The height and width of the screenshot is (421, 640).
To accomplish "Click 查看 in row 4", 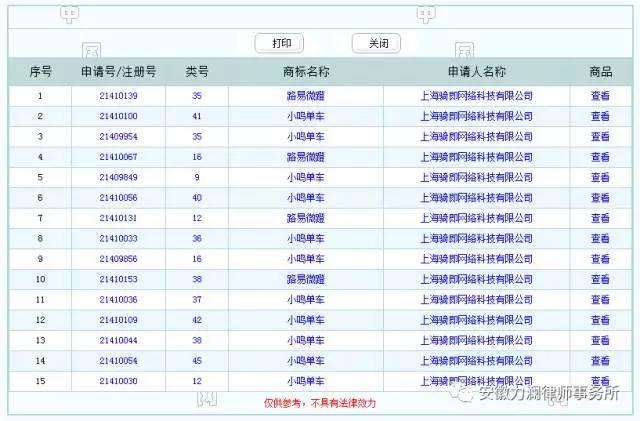I will click(600, 157).
